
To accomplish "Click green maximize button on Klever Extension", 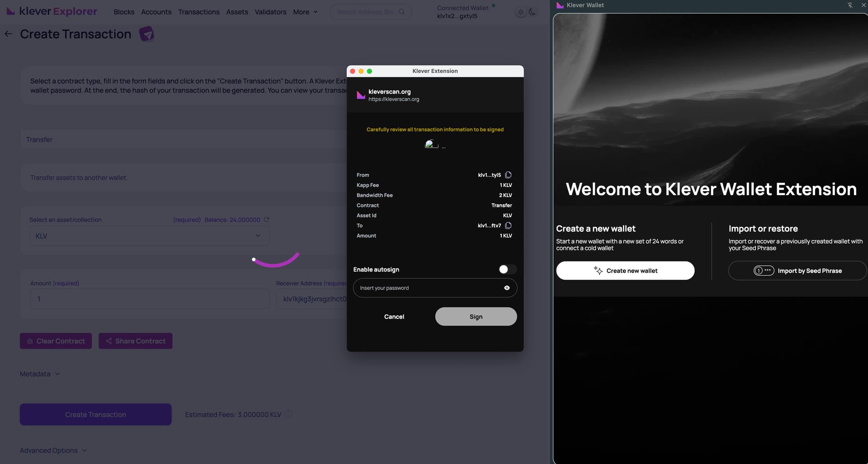I will pos(369,71).
